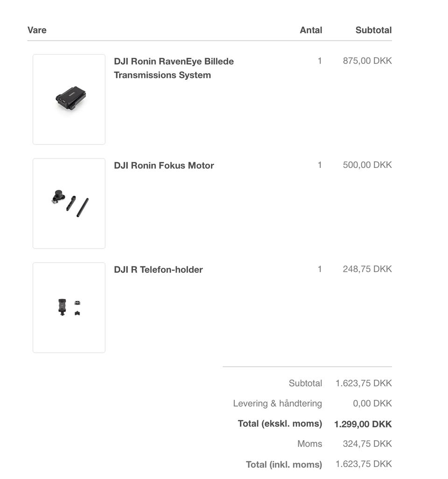Click the Subtotal column header at top
Image resolution: width=448 pixels, height=479 pixels.
pyautogui.click(x=373, y=30)
